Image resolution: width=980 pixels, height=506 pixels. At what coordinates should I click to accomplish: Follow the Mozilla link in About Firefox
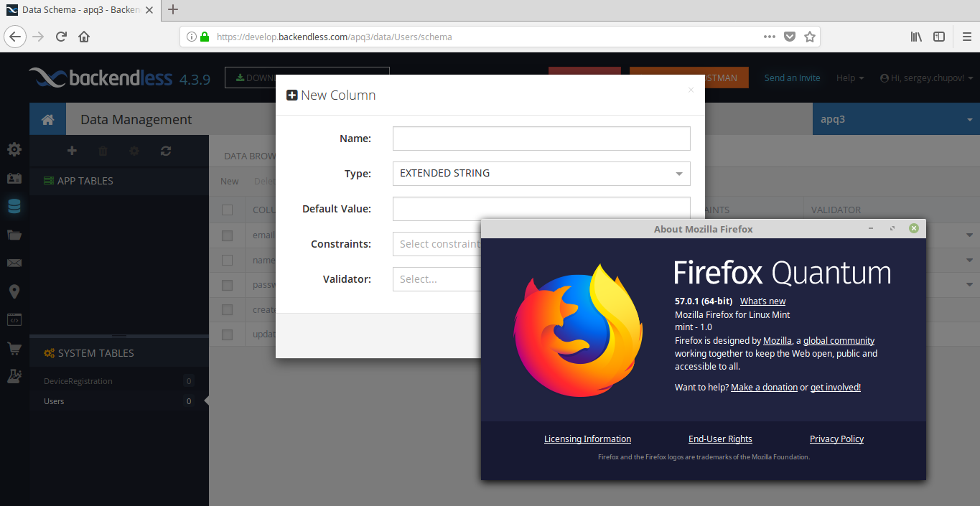[x=778, y=341]
